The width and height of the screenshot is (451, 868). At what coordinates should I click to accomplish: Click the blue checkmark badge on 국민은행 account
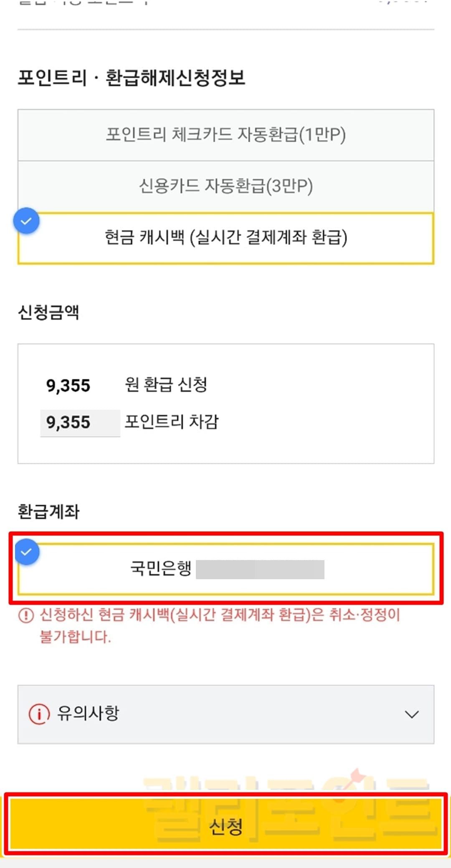[27, 552]
